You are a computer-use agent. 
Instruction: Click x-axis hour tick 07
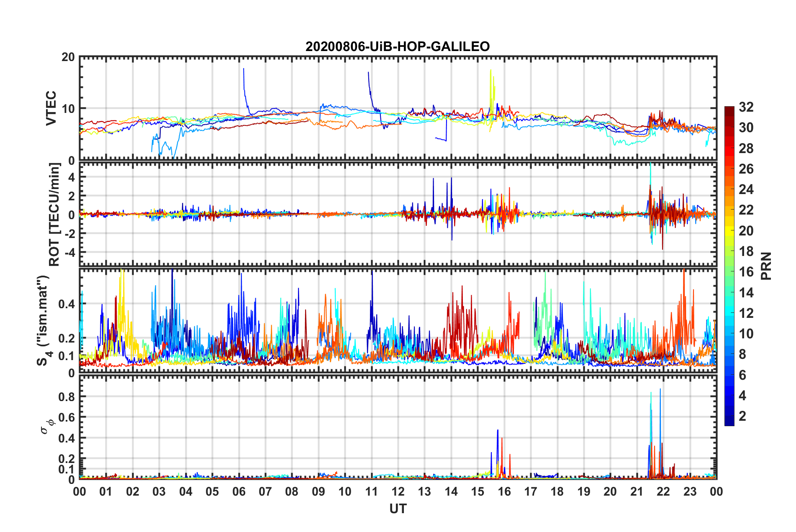[x=265, y=491]
